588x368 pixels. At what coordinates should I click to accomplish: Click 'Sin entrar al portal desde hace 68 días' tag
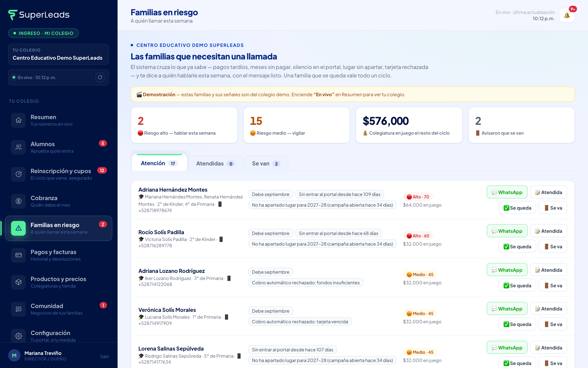click(338, 233)
